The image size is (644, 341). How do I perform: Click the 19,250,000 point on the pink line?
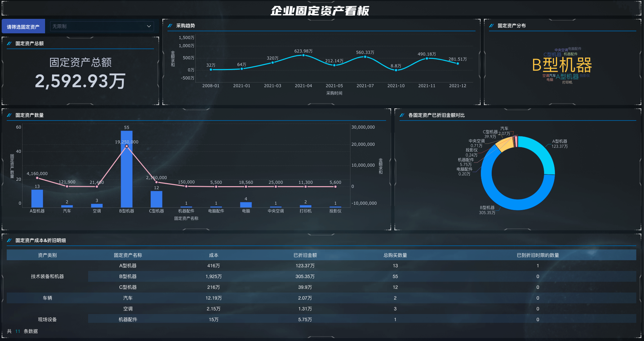tap(126, 146)
